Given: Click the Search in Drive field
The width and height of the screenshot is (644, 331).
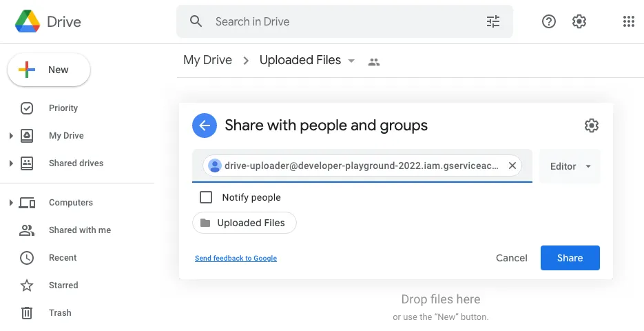Looking at the screenshot, I should click(x=344, y=21).
